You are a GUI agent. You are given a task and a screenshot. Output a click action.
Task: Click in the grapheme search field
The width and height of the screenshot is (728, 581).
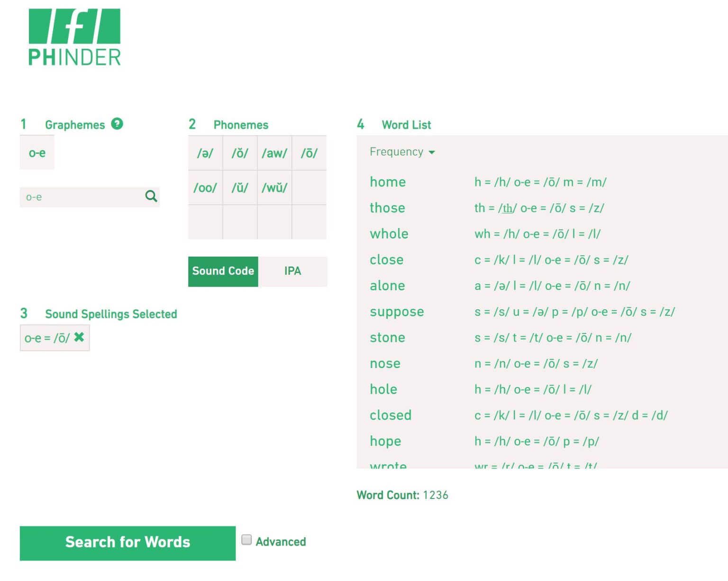[81, 197]
